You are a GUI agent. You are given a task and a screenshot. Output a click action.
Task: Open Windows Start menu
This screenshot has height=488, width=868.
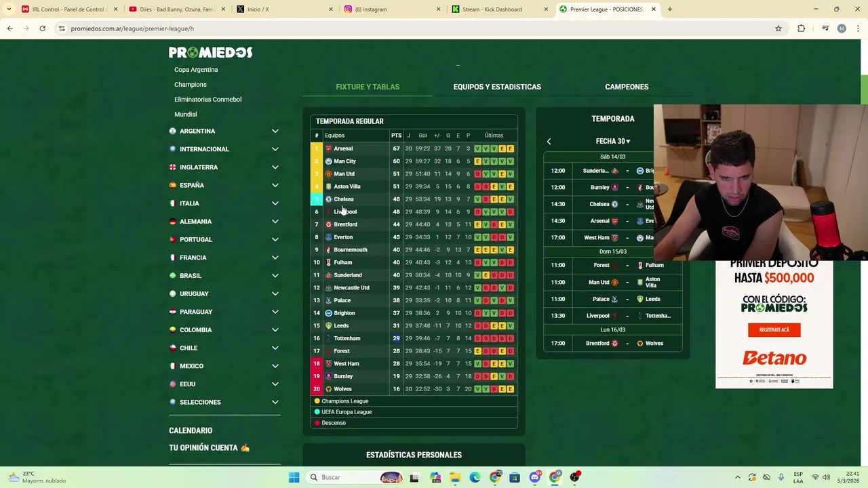coord(294,477)
